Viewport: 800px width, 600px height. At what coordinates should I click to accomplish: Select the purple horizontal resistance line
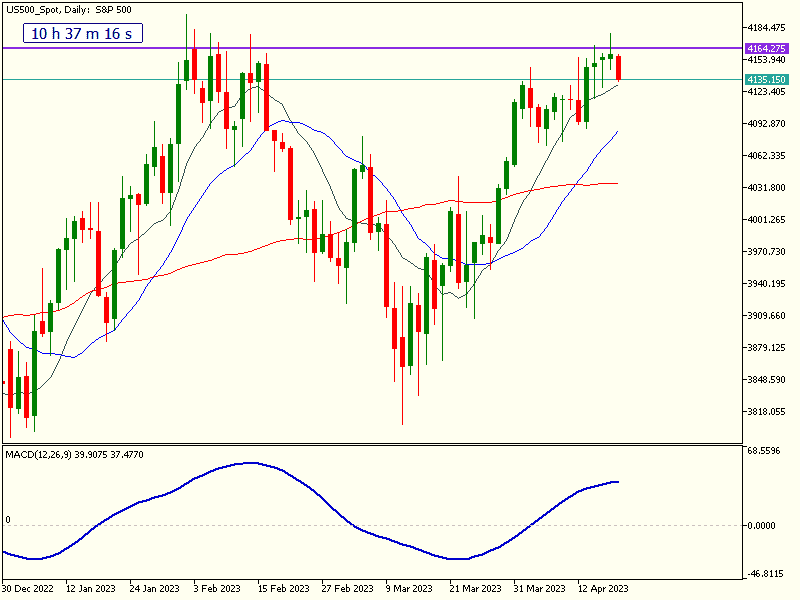coord(400,48)
